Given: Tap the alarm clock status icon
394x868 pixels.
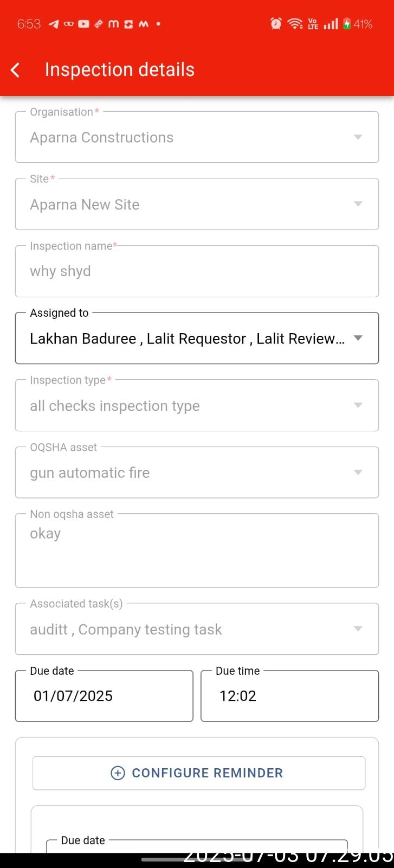Looking at the screenshot, I should click(x=276, y=23).
